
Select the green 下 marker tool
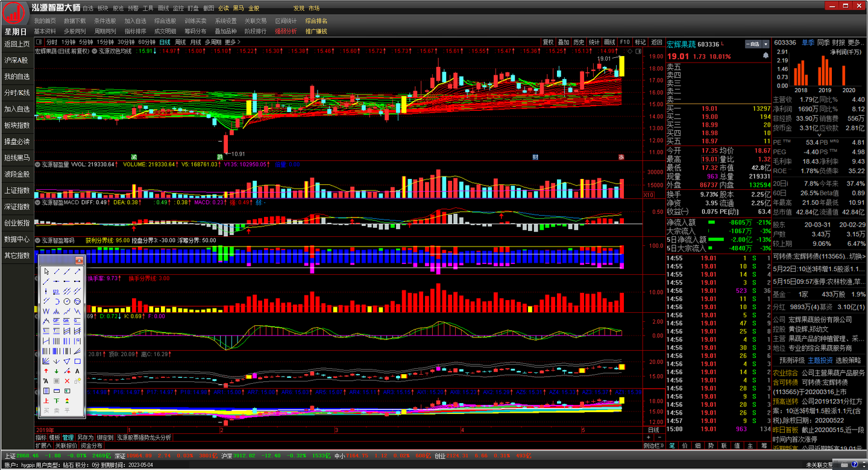point(56,400)
